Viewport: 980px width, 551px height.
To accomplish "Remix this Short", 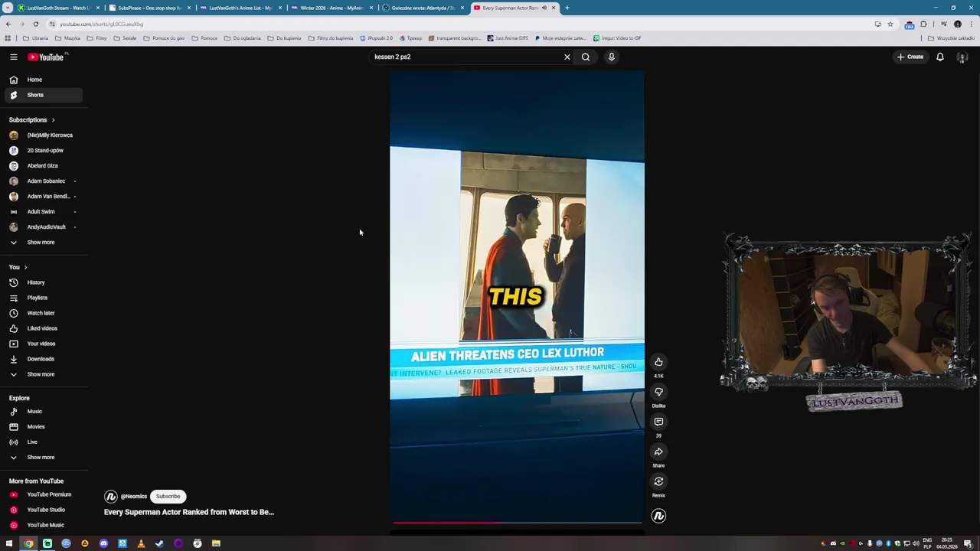I will click(x=658, y=481).
